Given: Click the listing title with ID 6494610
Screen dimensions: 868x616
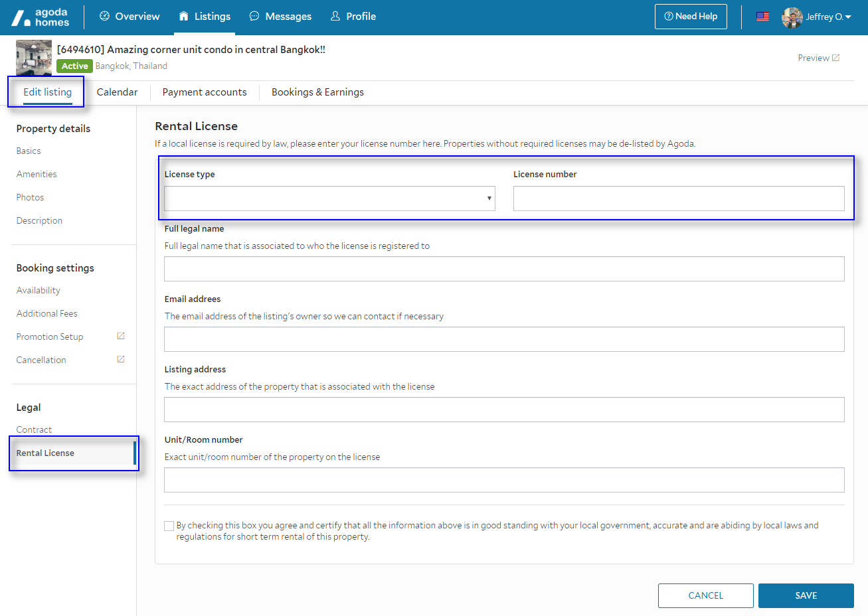Looking at the screenshot, I should 191,49.
